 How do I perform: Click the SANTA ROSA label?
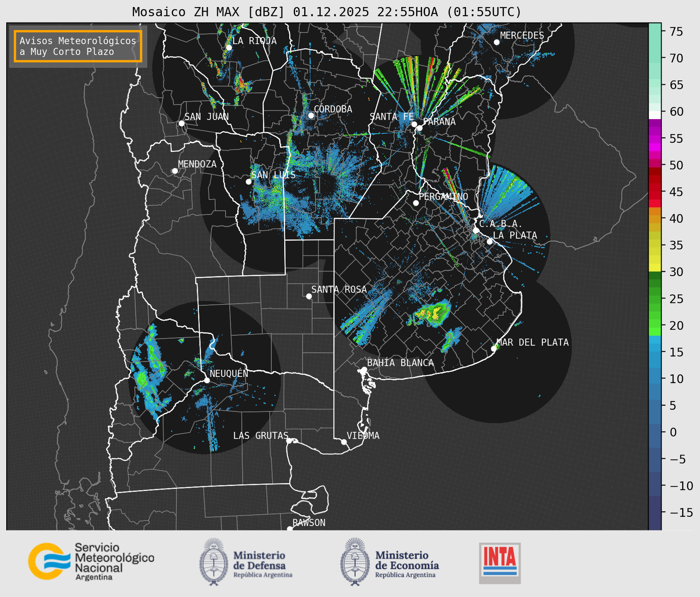(339, 289)
